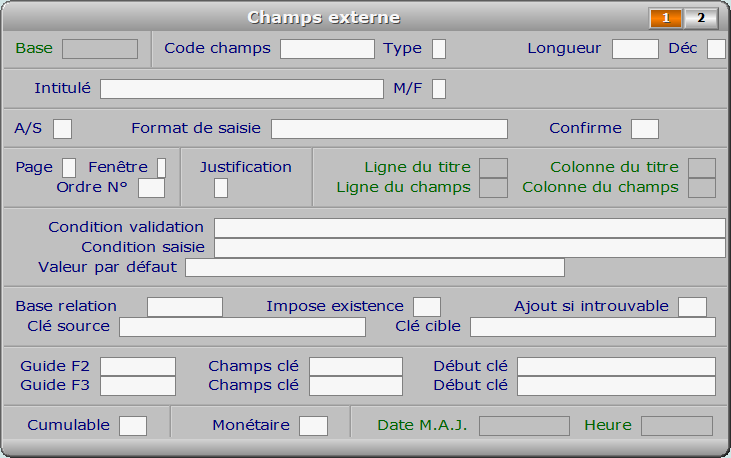
Task: Click the Format de saisie field
Action: 389,129
